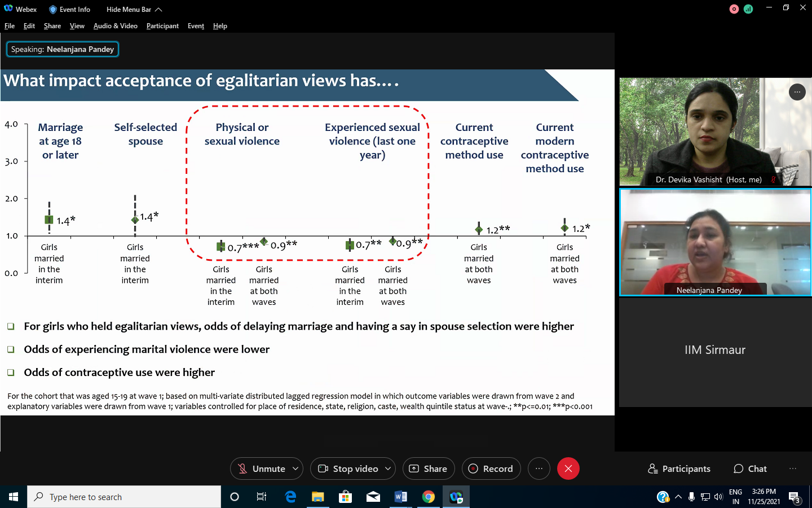Collapse the menu bar with Hide Menu Bar
This screenshot has height=508, width=812.
click(134, 9)
